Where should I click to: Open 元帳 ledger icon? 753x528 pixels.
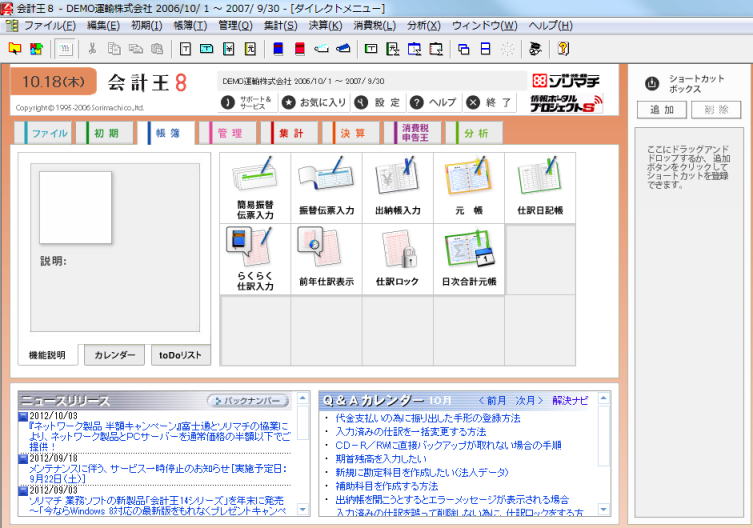[x=468, y=187]
